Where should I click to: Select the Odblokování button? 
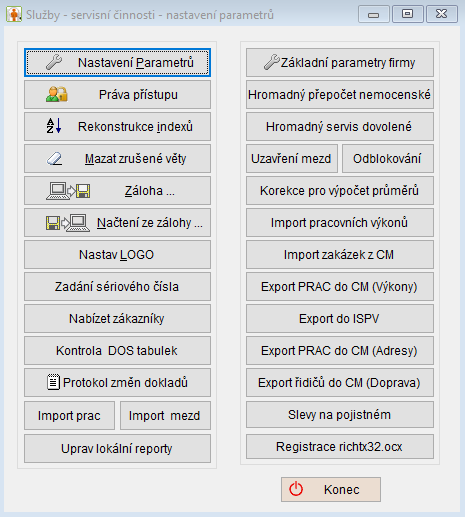click(x=388, y=159)
